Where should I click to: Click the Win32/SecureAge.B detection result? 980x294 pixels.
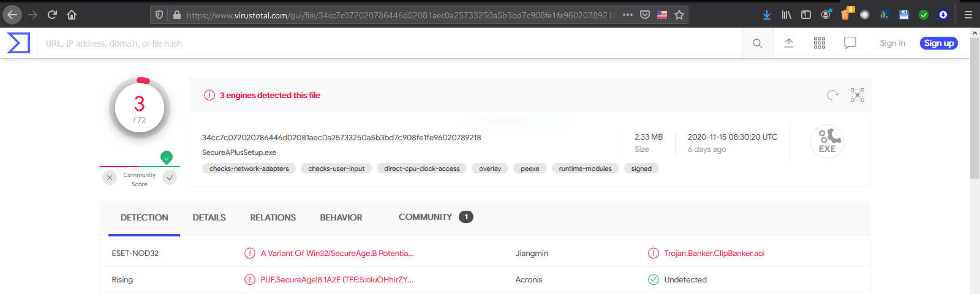pos(337,253)
